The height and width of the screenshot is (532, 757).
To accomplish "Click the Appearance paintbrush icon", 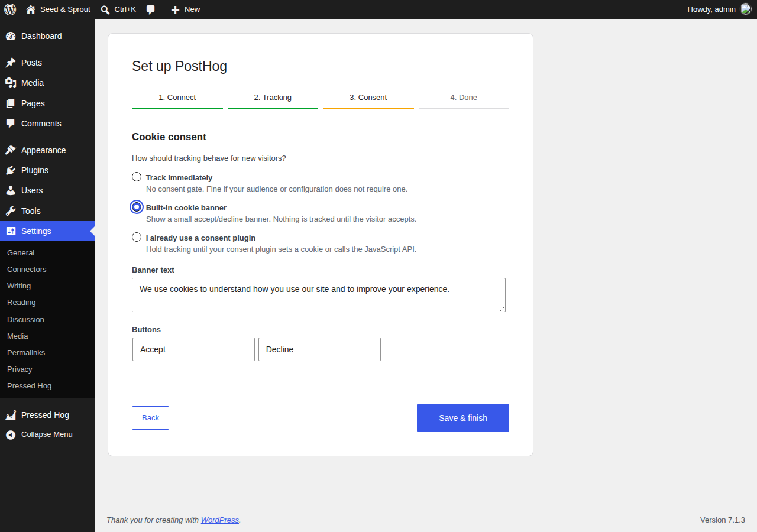I will click(11, 150).
